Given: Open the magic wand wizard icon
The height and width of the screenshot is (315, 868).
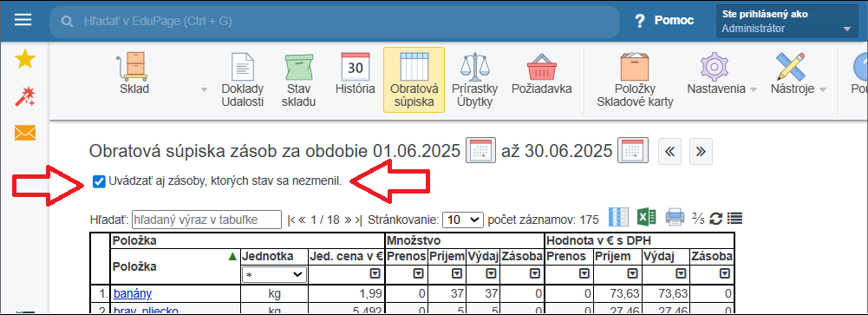Looking at the screenshot, I should (25, 96).
